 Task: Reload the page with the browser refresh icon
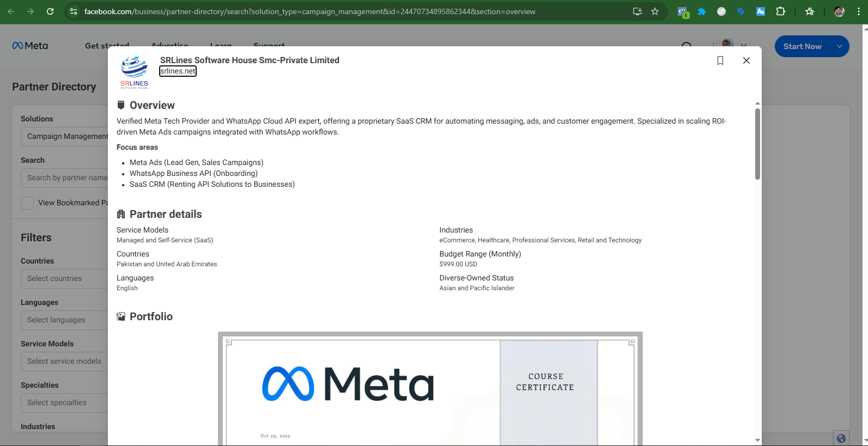click(50, 11)
